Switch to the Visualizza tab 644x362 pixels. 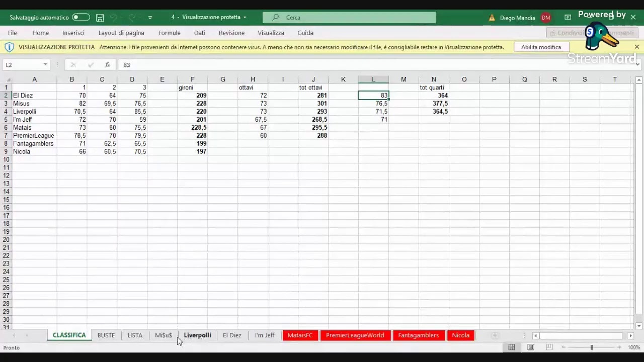coord(271,33)
